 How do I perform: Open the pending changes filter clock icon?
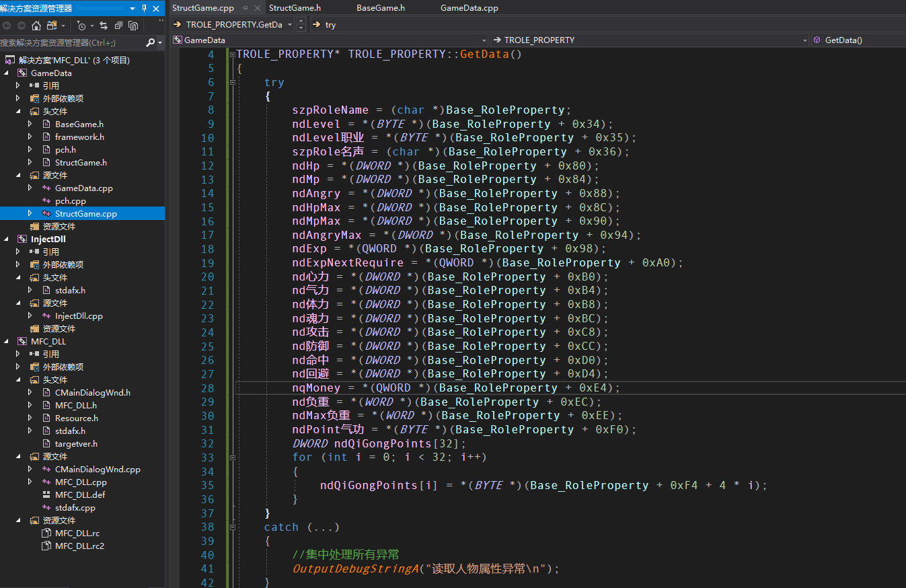click(81, 26)
